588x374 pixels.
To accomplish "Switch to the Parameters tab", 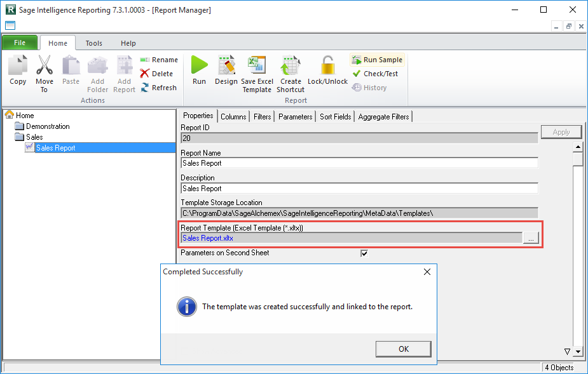I will 295,117.
